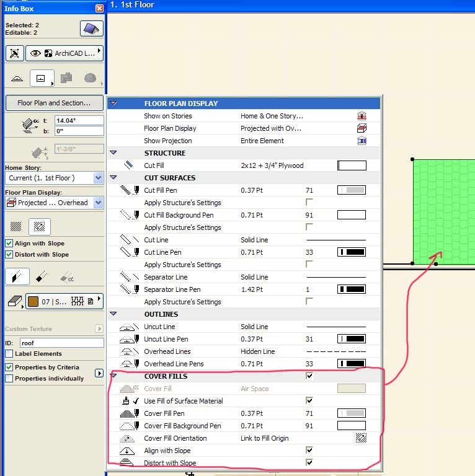The width and height of the screenshot is (475, 476).
Task: Click the Separator Line Pen swatch
Action: (x=352, y=289)
